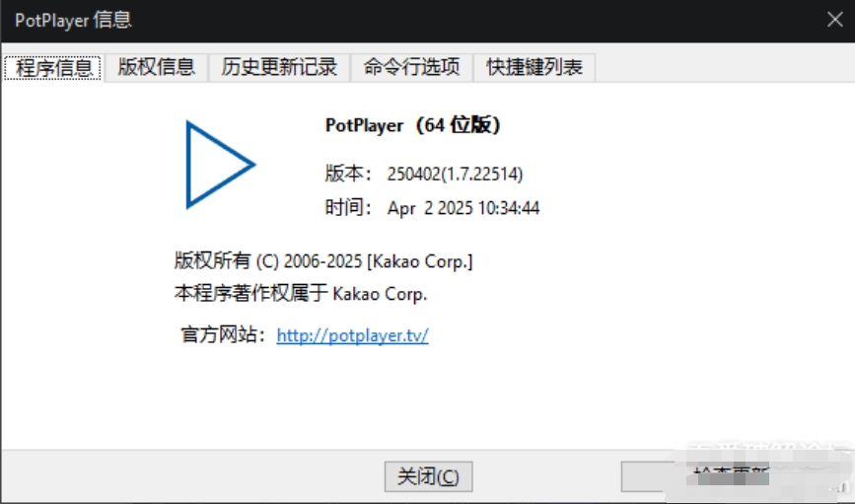This screenshot has height=504, width=855.
Task: Click copyright line 2006-2025 [Kakao Corp.]
Action: (323, 260)
